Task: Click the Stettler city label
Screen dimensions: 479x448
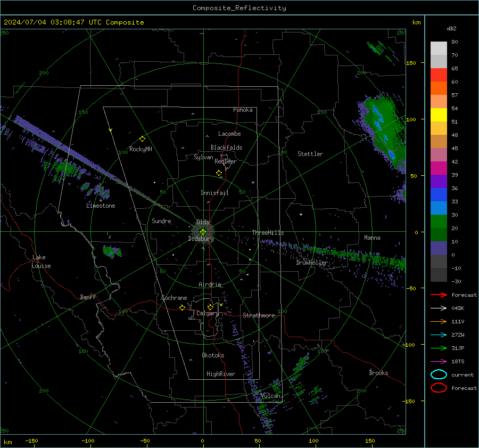Action: tap(310, 154)
